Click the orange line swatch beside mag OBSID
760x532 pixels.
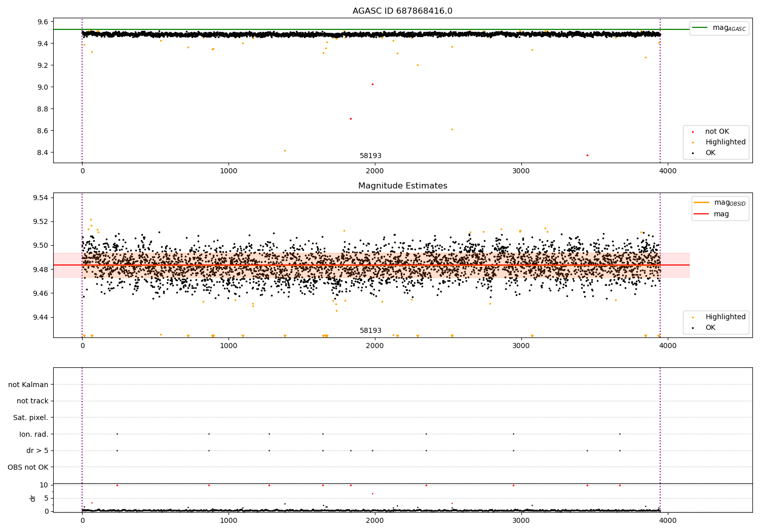point(702,202)
